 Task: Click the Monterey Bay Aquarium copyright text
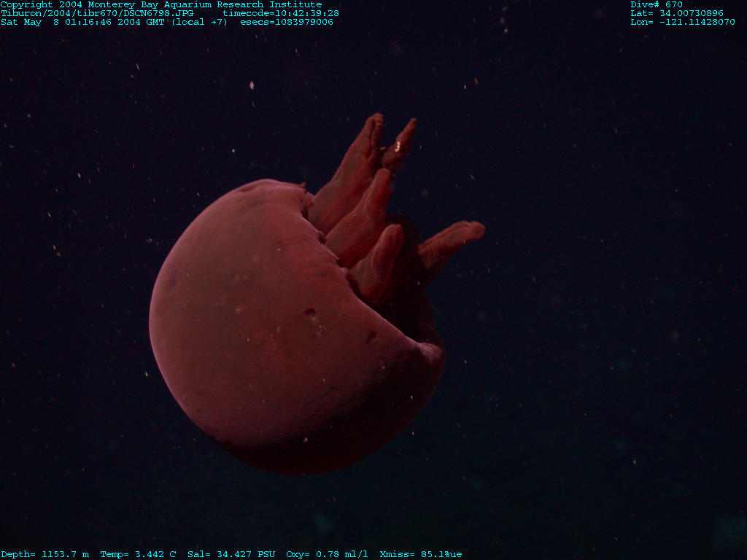[x=160, y=4]
